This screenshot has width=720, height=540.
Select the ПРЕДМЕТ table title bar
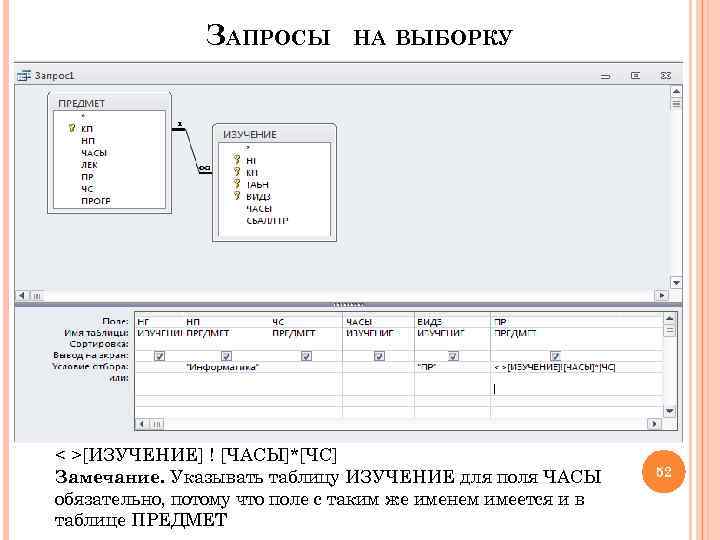click(109, 103)
